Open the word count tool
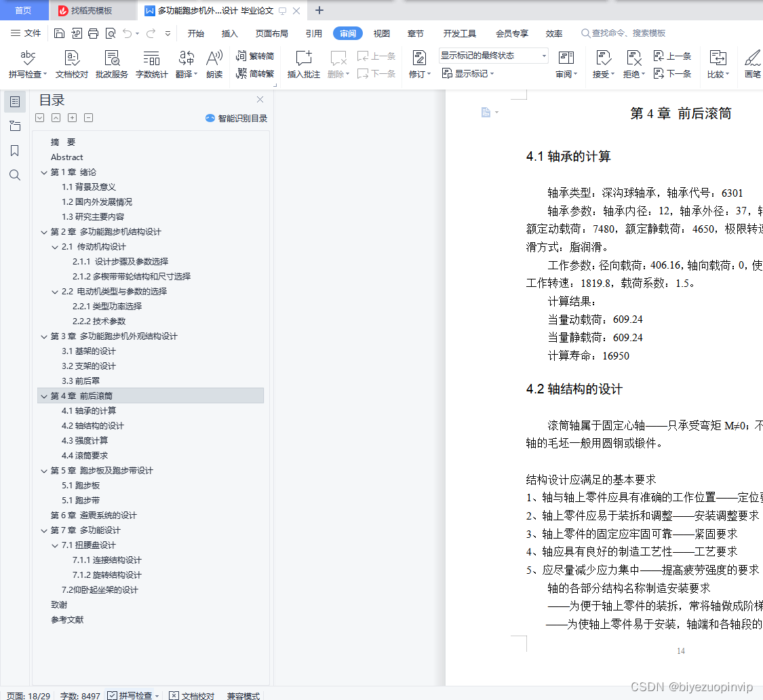763x700 pixels. (x=151, y=64)
